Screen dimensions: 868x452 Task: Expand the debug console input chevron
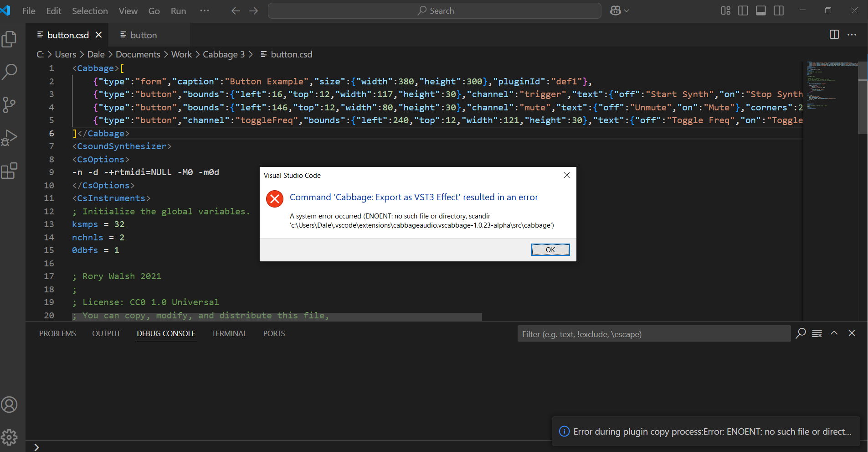click(36, 447)
